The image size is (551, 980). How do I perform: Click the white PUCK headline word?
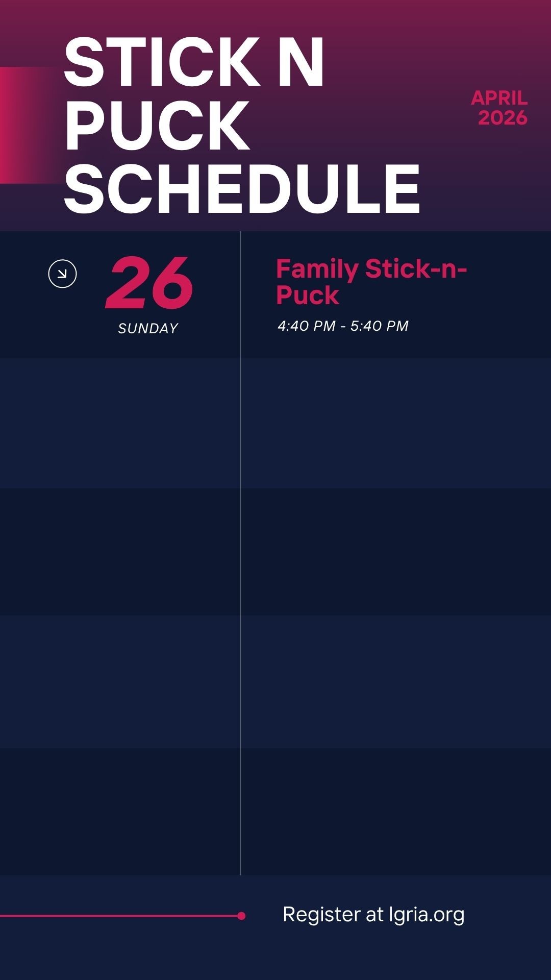(157, 126)
